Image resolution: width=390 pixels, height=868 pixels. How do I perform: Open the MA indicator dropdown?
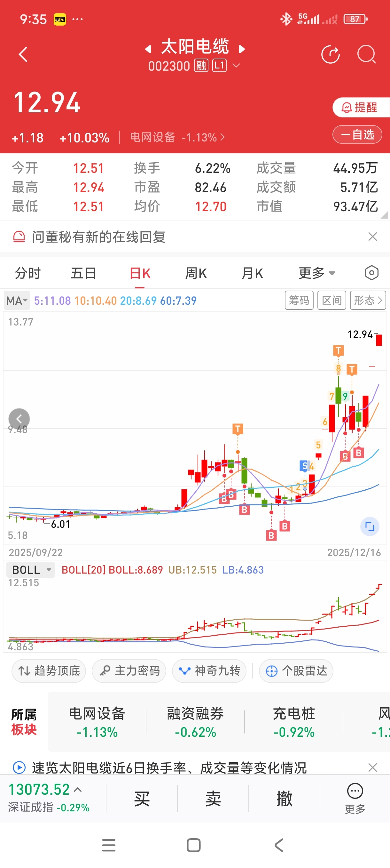click(x=17, y=300)
